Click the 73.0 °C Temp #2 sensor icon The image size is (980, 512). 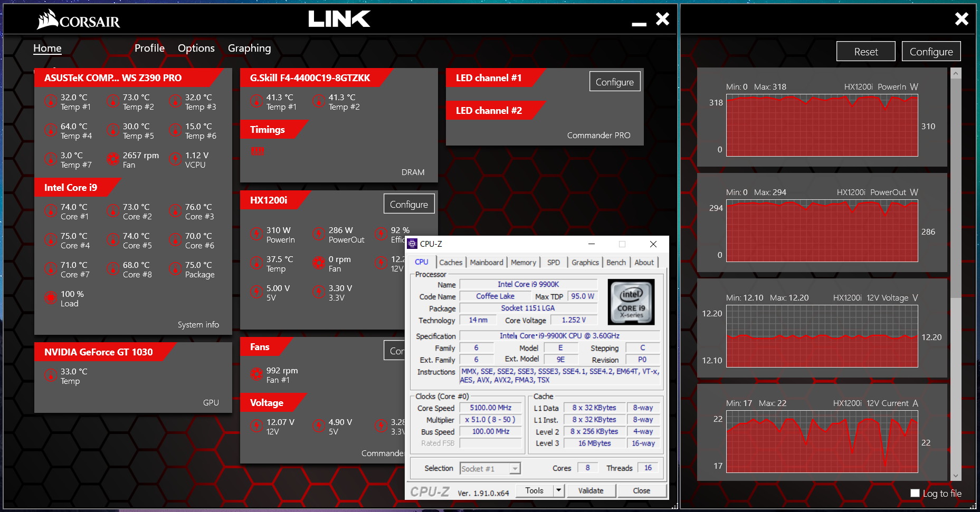pos(113,101)
